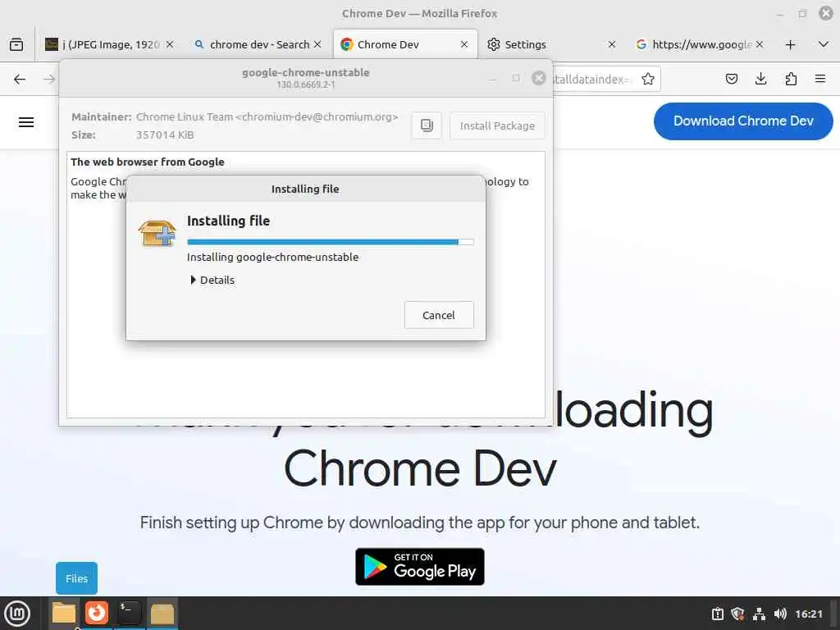Close the JPEG Image tab
The image size is (840, 630).
[169, 44]
